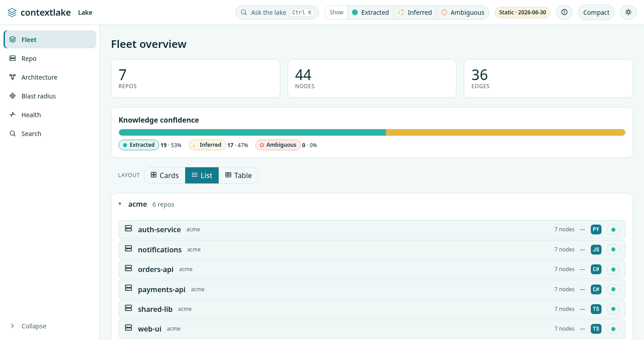Click "7 nodes" on the web-ui row
644x340 pixels.
pyautogui.click(x=564, y=329)
